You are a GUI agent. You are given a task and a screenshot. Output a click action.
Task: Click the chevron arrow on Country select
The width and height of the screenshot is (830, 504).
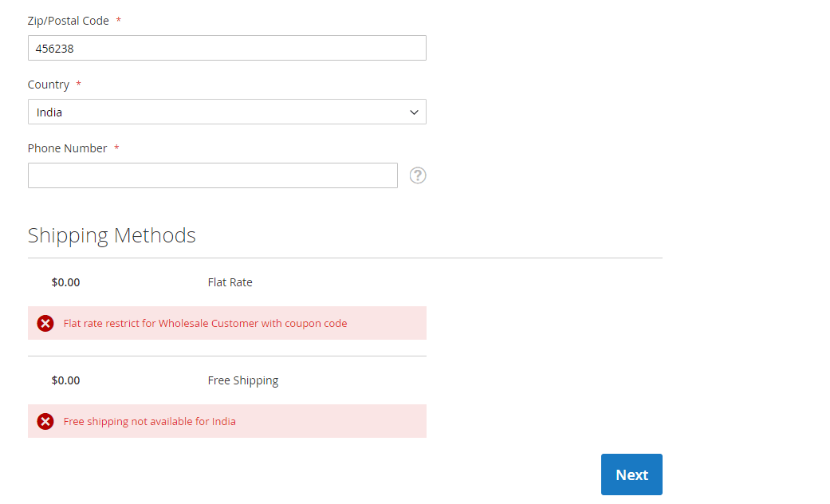(414, 112)
